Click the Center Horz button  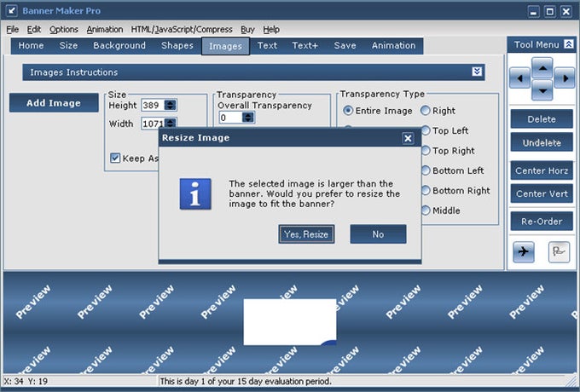tap(542, 170)
